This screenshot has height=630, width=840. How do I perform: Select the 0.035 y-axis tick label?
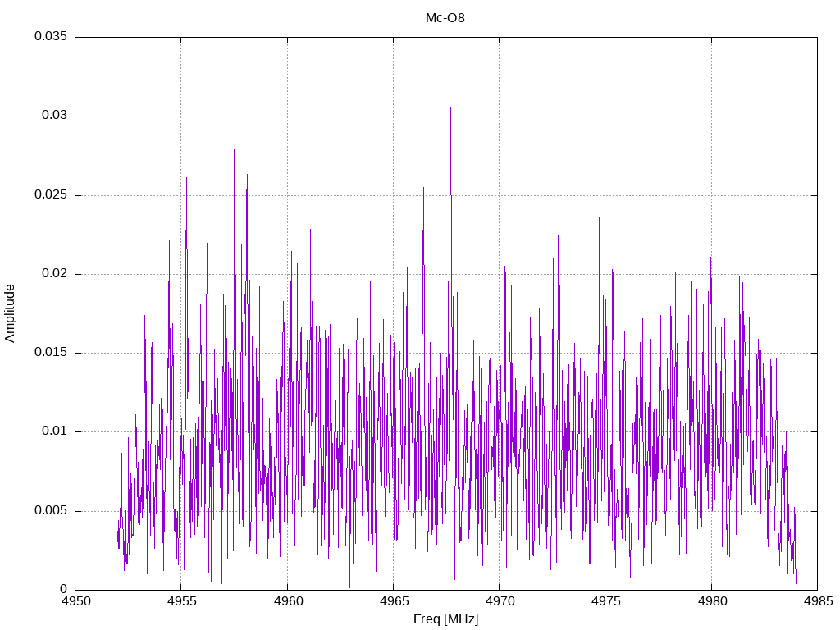pos(50,37)
